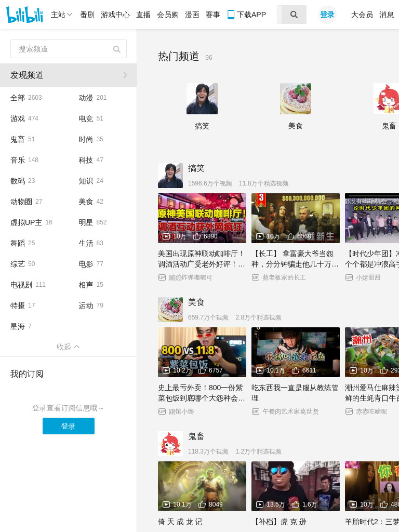The height and width of the screenshot is (532, 399).
Task: Select 星海 7 category
Action: click(21, 326)
